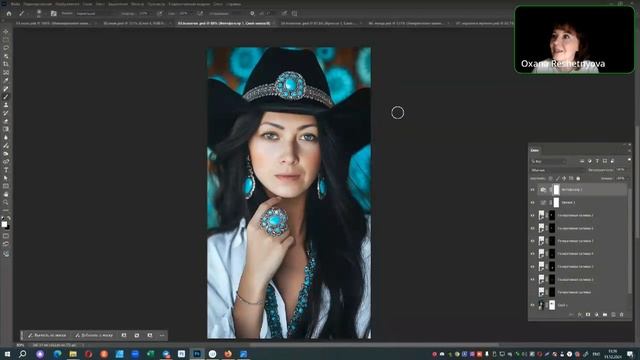The image size is (640, 360).
Task: Select the Hand tool
Action: click(6, 194)
